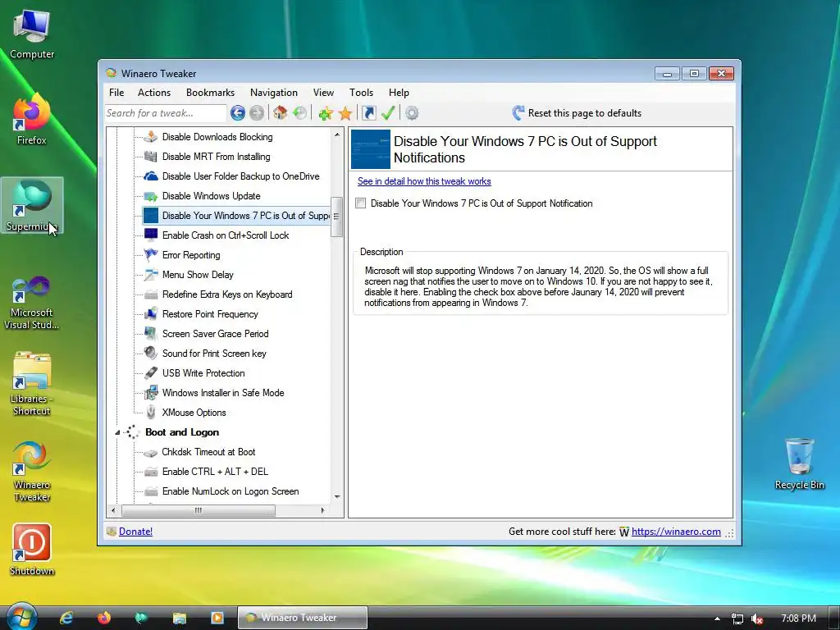
Task: Open the Tools menu
Action: (362, 93)
